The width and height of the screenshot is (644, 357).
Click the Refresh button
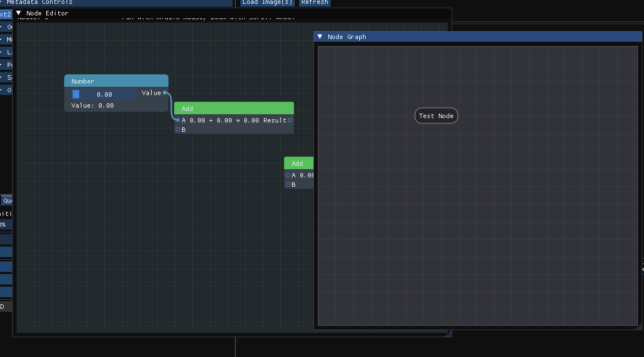click(x=315, y=2)
